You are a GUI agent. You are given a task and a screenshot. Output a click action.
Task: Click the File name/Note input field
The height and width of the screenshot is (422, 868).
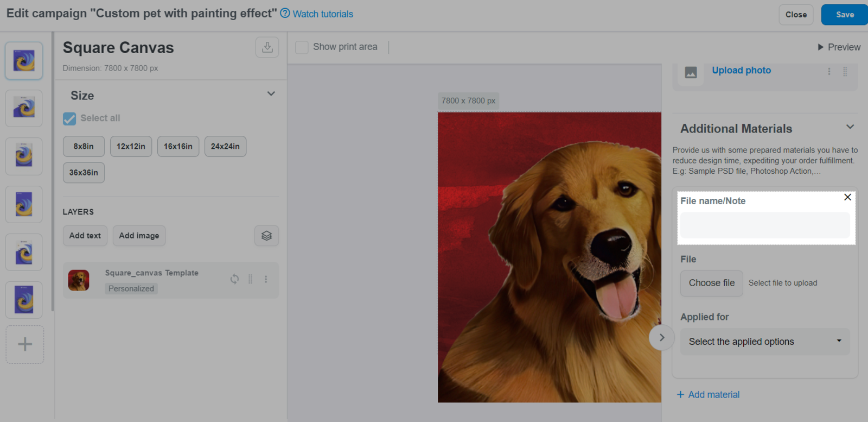[x=764, y=225]
